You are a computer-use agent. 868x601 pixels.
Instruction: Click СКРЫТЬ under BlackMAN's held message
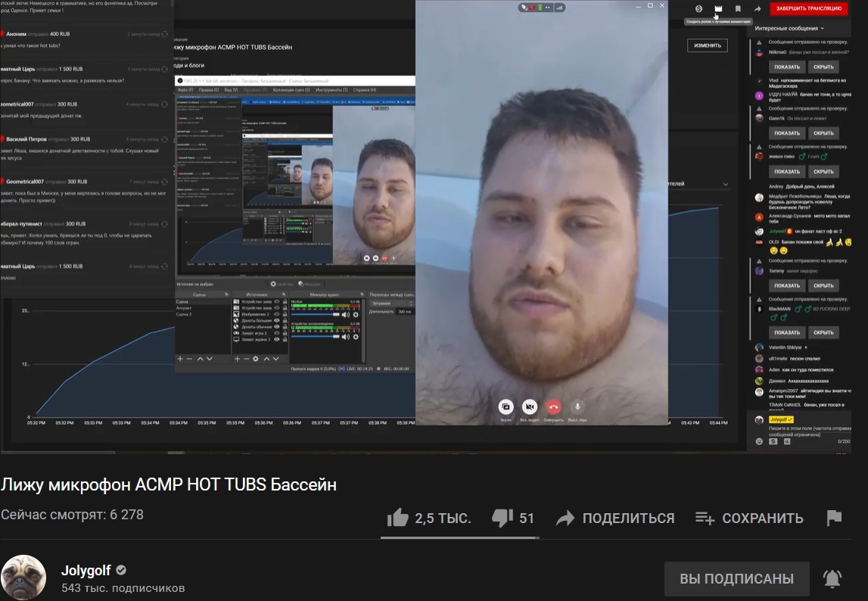point(823,332)
